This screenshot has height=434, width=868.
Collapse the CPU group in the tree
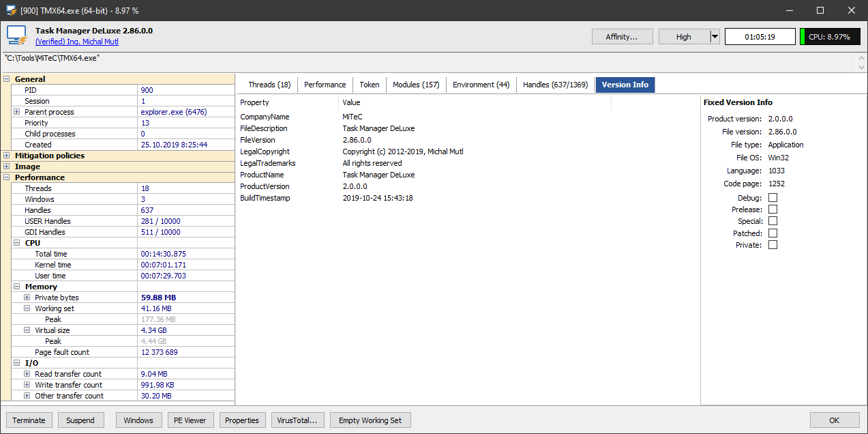click(x=16, y=243)
